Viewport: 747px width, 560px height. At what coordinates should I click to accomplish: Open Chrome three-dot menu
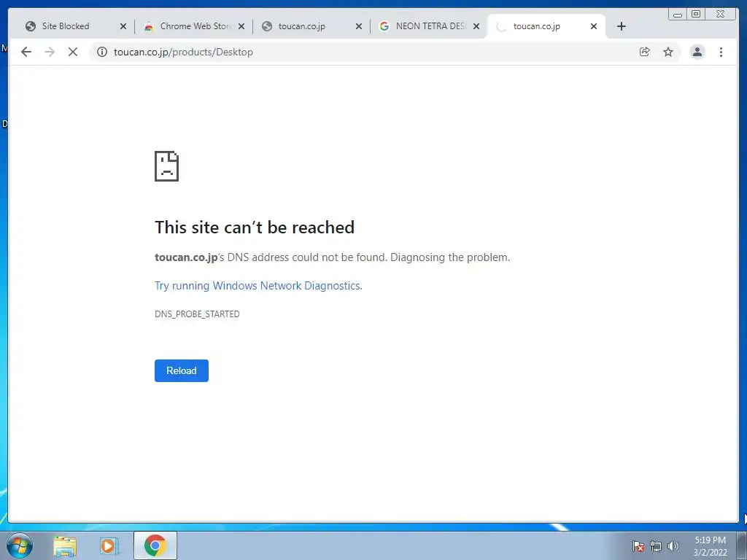point(721,52)
